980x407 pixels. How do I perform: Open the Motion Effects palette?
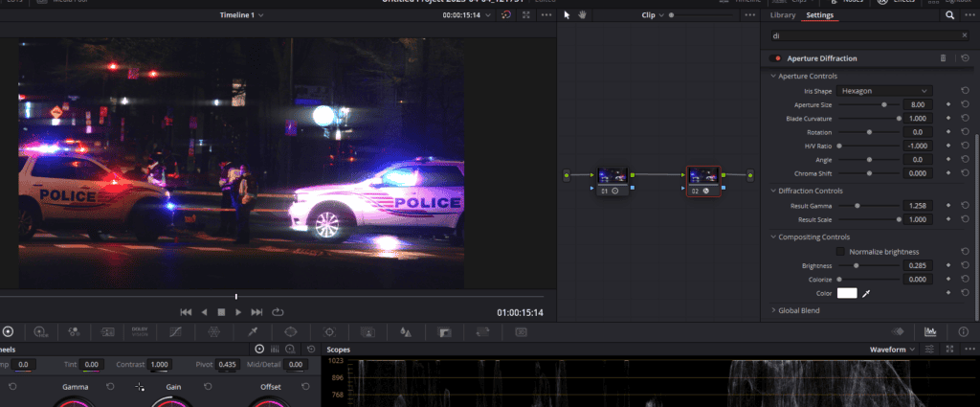point(107,332)
